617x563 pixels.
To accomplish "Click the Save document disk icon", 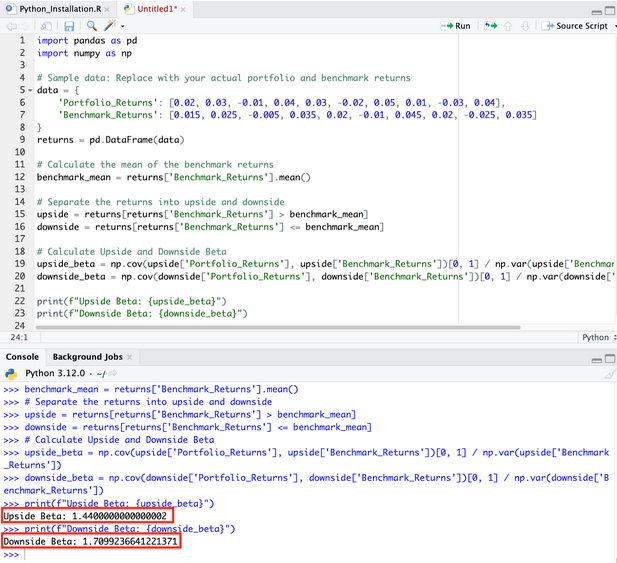I will (x=70, y=26).
